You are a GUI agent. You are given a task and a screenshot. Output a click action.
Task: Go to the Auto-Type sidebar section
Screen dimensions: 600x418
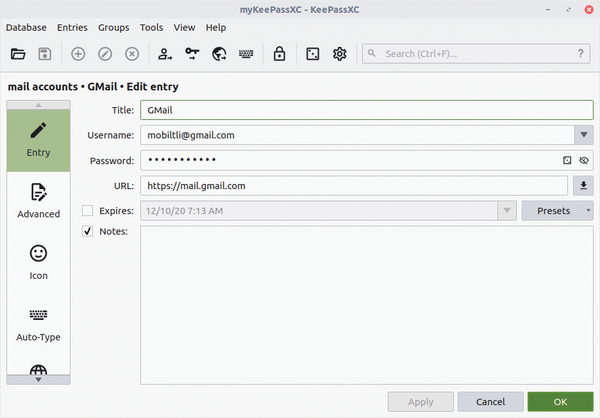coord(38,325)
